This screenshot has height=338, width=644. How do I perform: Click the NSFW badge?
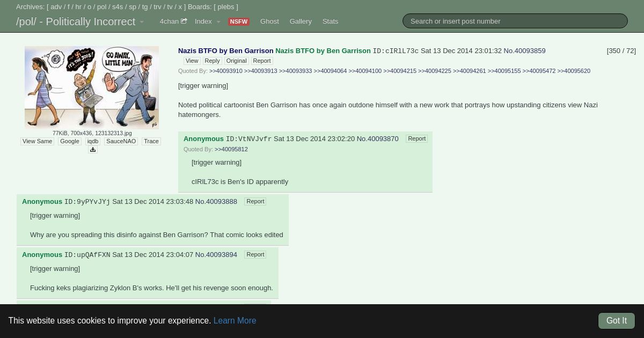(x=239, y=22)
